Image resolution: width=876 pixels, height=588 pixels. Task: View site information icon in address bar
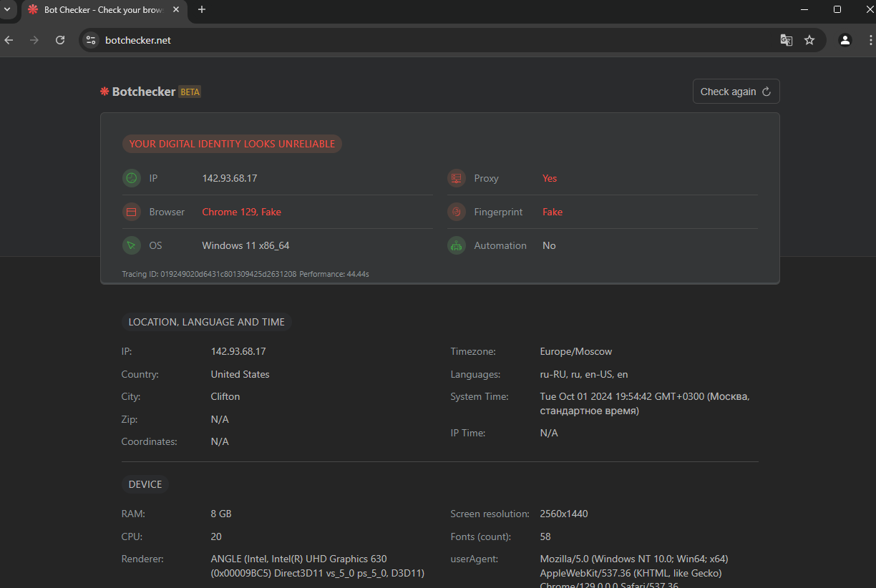(x=91, y=40)
